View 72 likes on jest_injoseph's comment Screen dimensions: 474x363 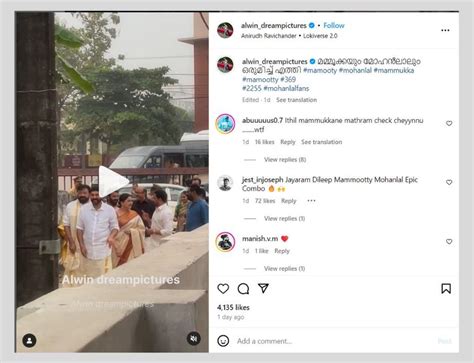(265, 201)
